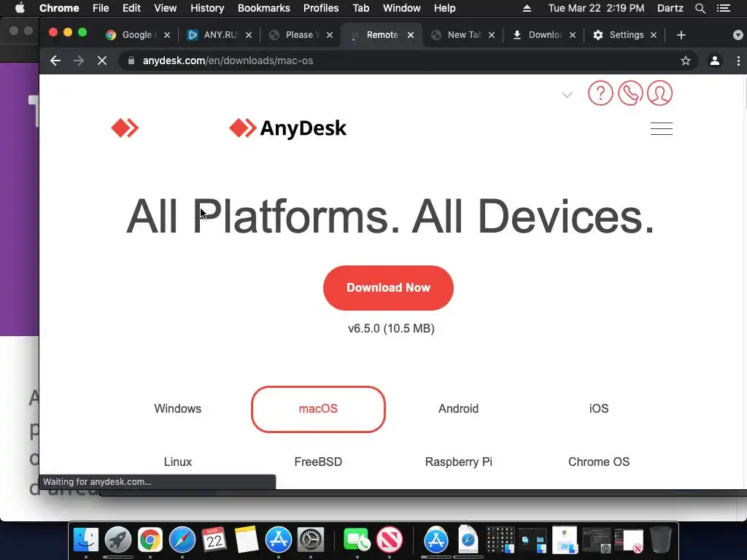Open a new tab with plus button
Screen dimensions: 747x560
tap(681, 35)
